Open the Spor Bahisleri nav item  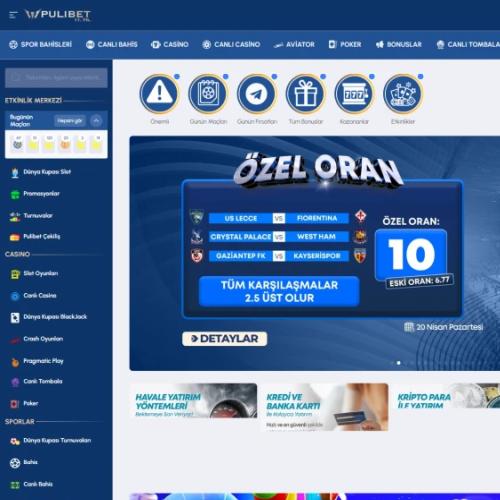(40, 44)
